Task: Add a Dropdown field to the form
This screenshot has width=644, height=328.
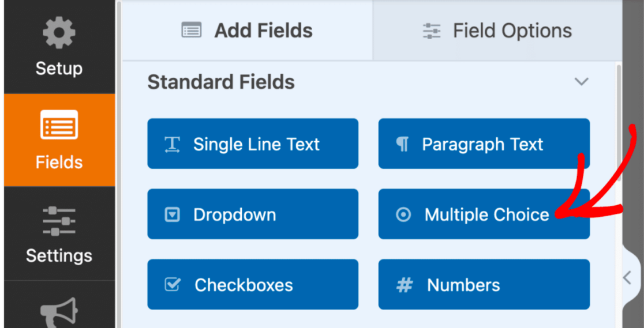Action: click(x=253, y=214)
